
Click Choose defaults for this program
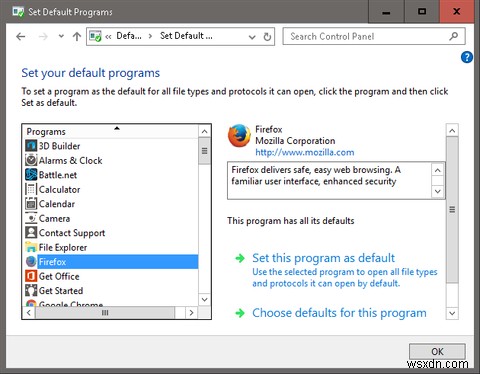339,313
